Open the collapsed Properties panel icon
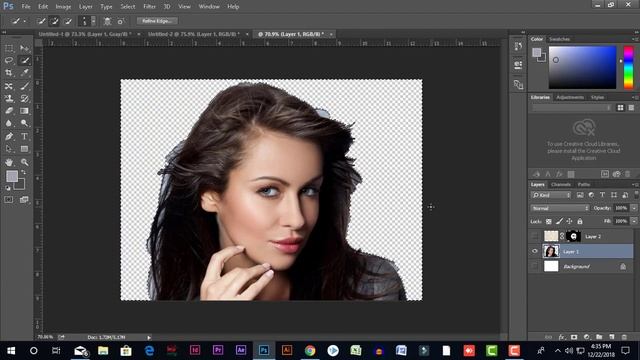 point(518,65)
